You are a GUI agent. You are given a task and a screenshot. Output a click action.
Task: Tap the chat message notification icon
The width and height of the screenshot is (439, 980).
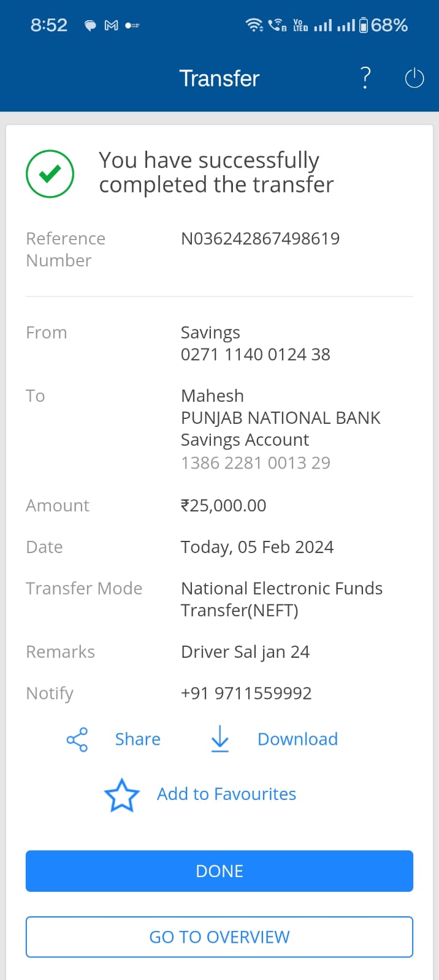point(90,25)
